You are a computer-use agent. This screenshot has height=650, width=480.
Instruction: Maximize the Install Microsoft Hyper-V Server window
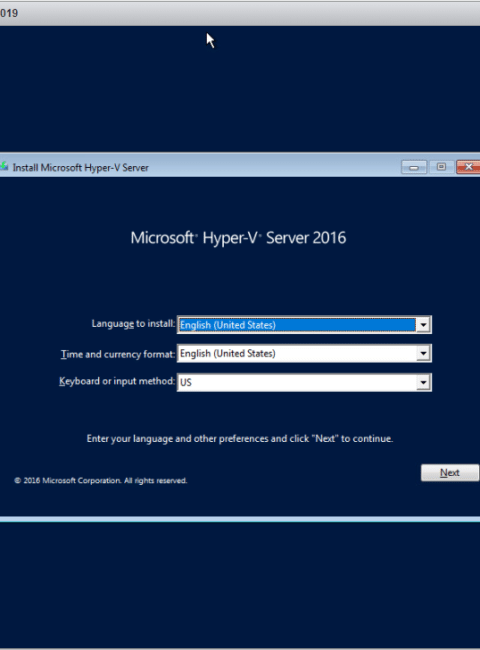tap(441, 167)
